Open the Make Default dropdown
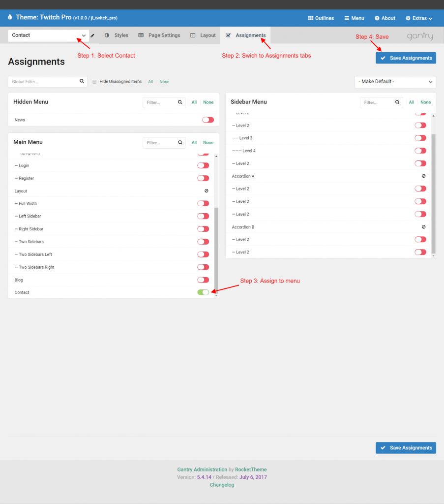Image resolution: width=444 pixels, height=504 pixels. pyautogui.click(x=395, y=82)
